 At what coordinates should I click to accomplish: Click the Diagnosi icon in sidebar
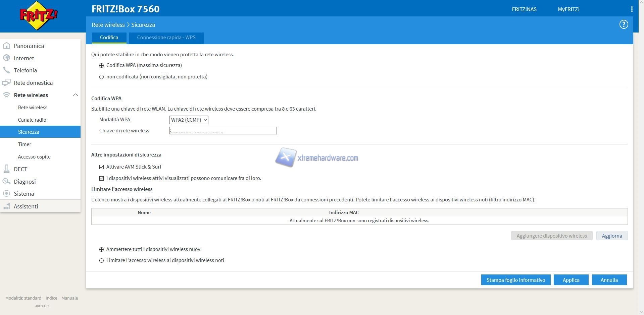point(6,181)
